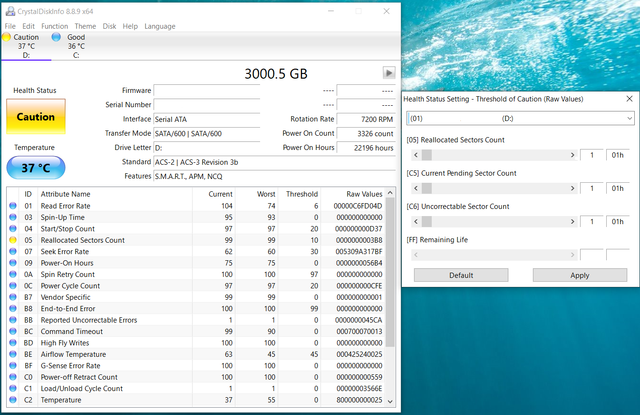The height and width of the screenshot is (415, 640).
Task: Click Uncorrectable Sector Count slider thumb
Action: [427, 222]
